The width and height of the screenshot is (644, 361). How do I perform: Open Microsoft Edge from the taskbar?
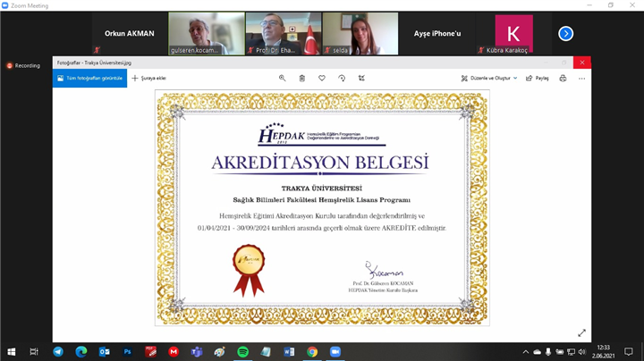(x=80, y=351)
